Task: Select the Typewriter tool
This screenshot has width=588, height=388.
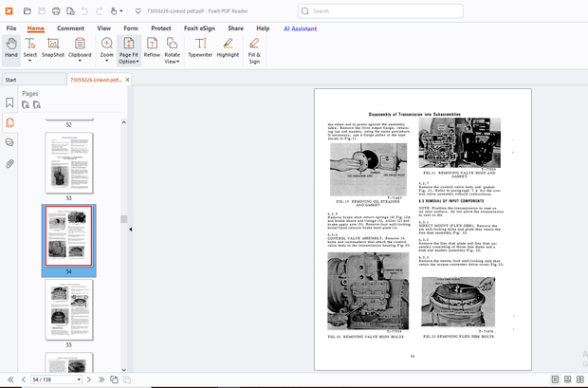Action: (200, 47)
